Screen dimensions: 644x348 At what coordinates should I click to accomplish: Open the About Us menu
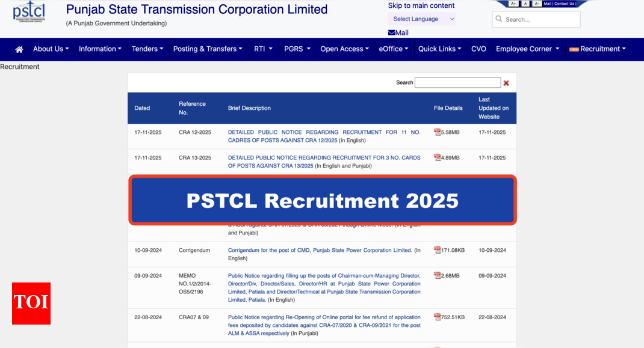point(51,49)
